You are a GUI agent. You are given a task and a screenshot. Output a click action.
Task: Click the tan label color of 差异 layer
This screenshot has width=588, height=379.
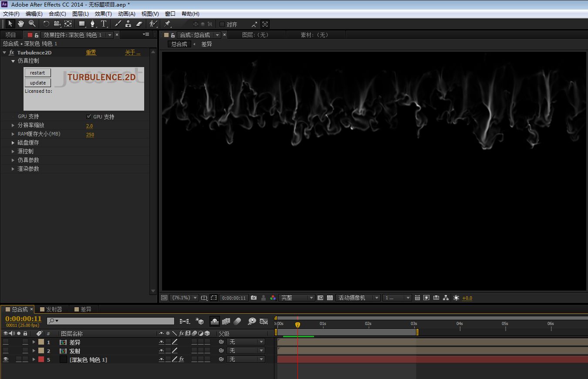tap(41, 342)
